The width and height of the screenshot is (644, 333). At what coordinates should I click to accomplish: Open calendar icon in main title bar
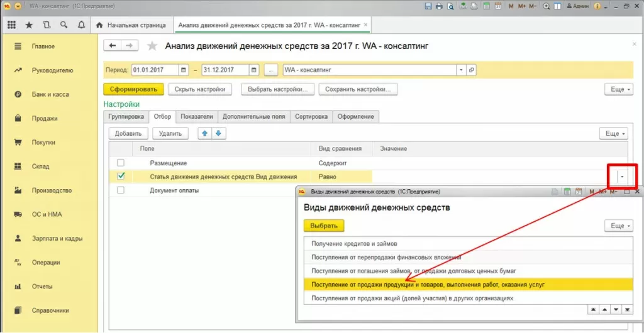click(x=498, y=6)
